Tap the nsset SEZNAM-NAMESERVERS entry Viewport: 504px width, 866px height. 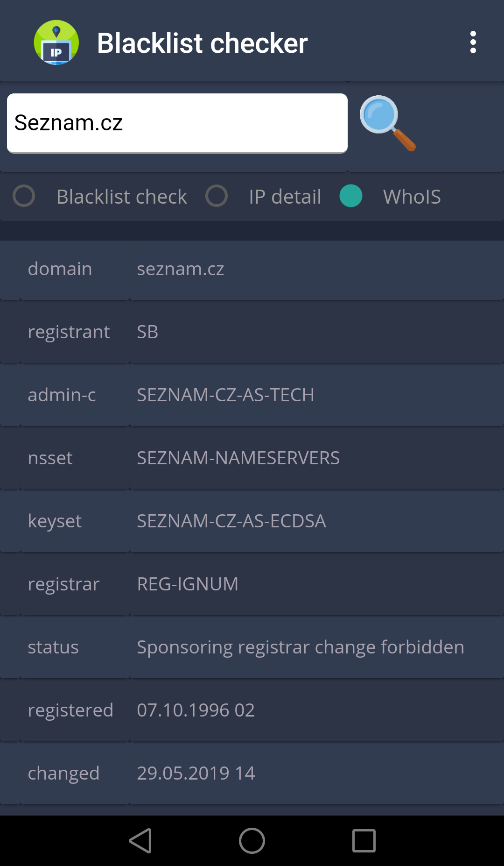(x=238, y=458)
